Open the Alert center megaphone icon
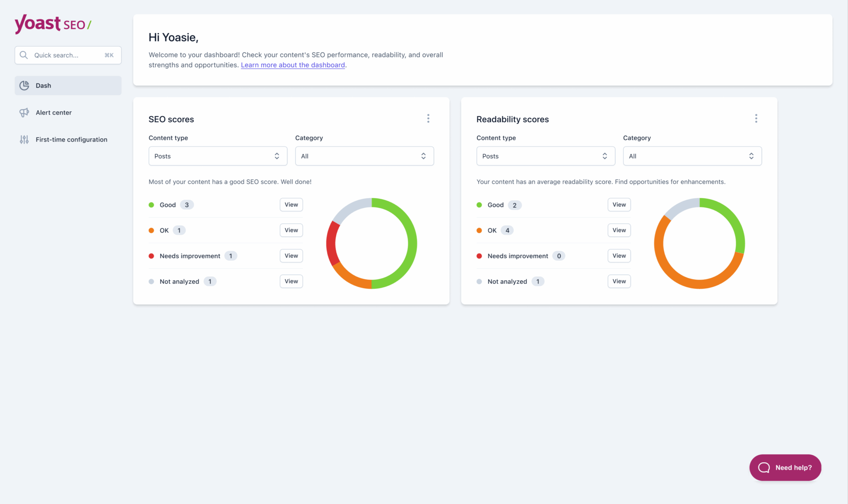This screenshot has width=848, height=504. tap(24, 112)
